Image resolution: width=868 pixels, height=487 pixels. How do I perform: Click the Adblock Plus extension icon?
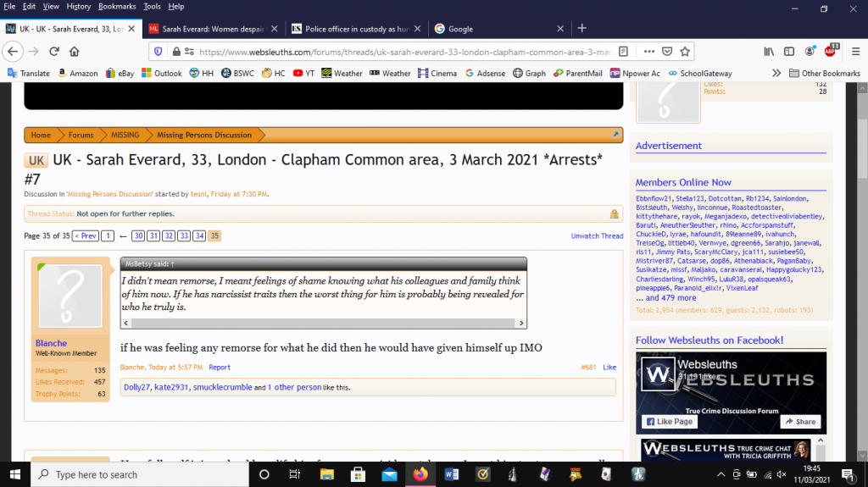[831, 51]
